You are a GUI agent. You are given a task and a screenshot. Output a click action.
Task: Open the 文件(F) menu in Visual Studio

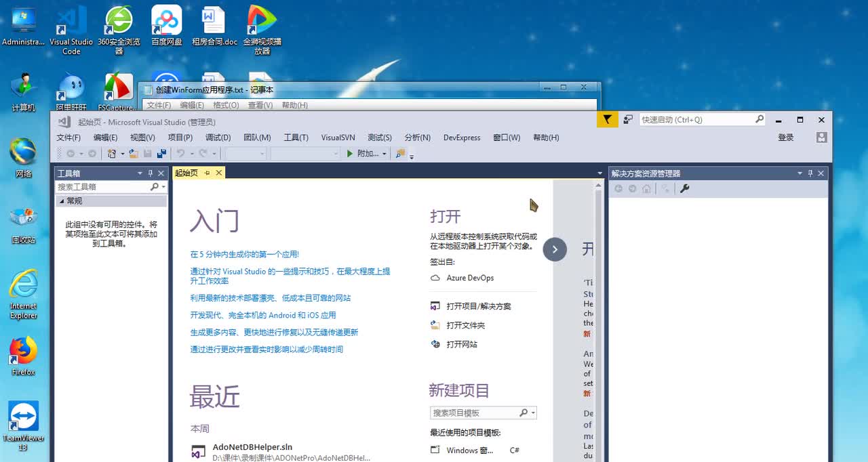coord(68,138)
